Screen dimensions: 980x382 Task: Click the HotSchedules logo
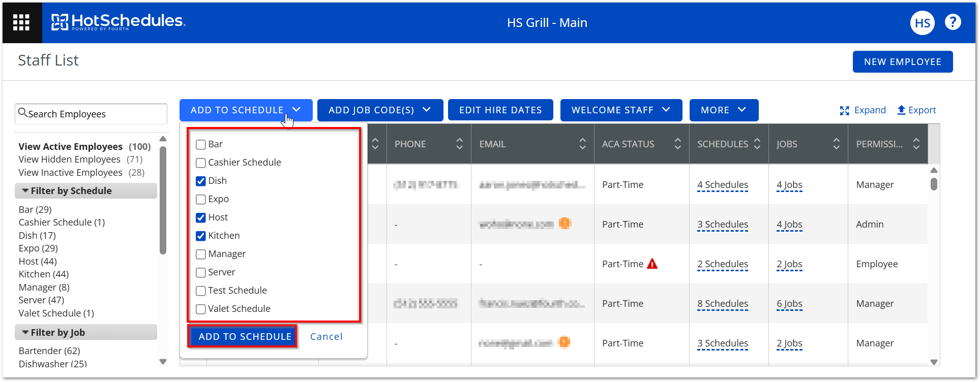coord(118,22)
